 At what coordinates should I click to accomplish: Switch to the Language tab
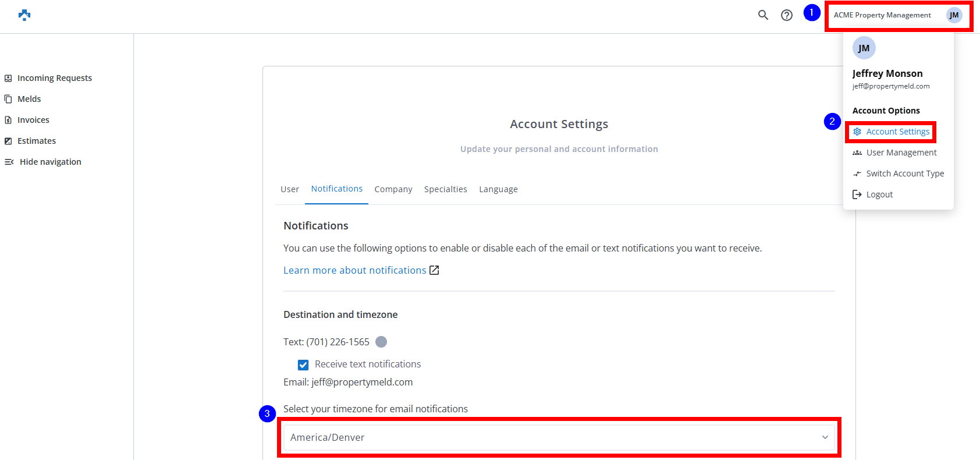(x=498, y=189)
